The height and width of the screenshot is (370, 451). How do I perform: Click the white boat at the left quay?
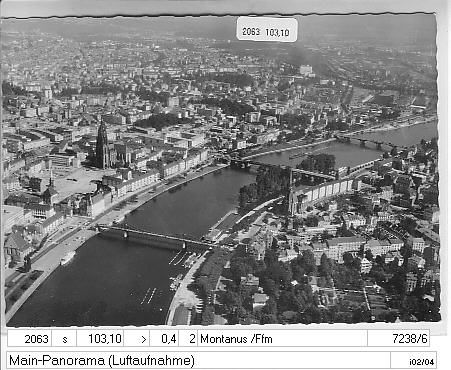point(68,258)
